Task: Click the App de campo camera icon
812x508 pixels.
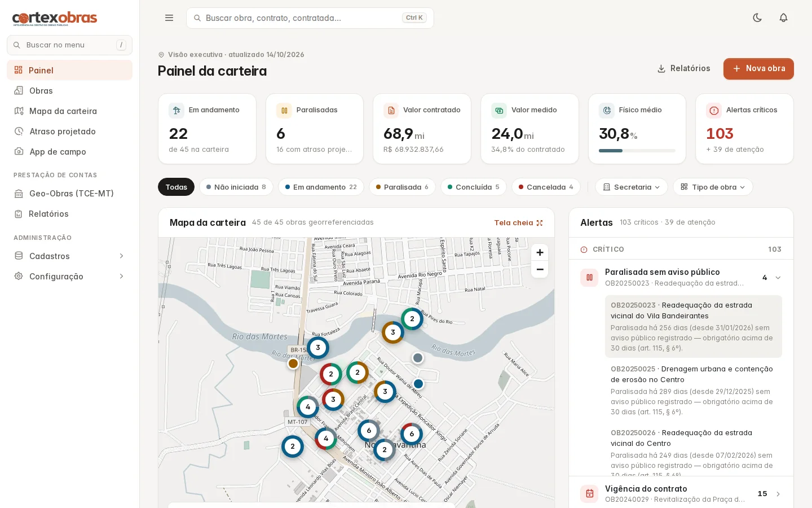Action: pyautogui.click(x=19, y=151)
